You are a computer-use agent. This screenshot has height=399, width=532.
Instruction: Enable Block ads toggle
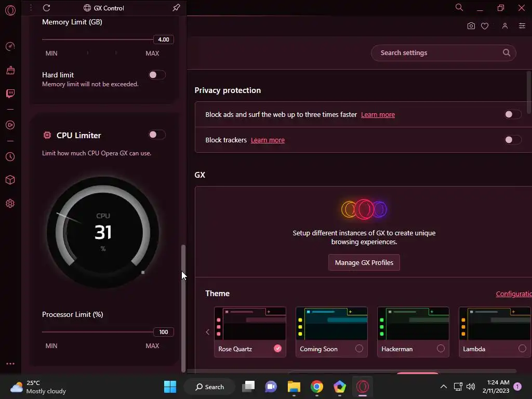[x=512, y=114]
